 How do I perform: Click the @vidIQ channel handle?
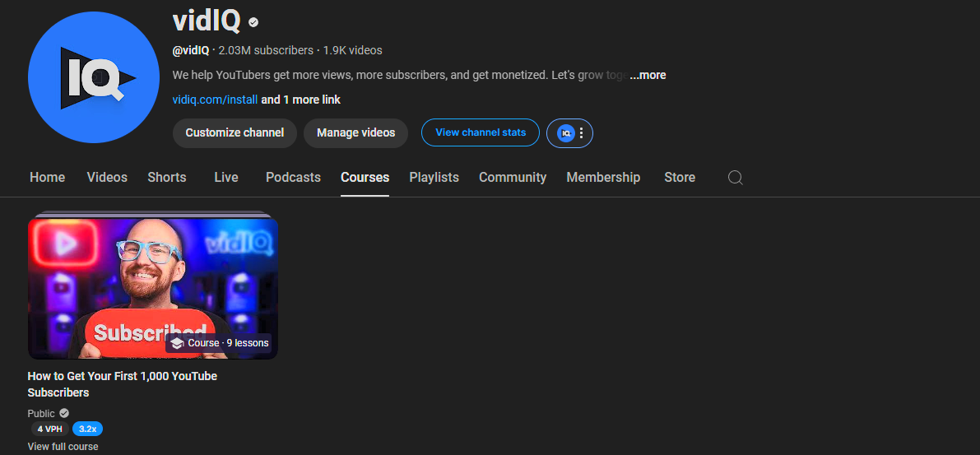(x=191, y=50)
